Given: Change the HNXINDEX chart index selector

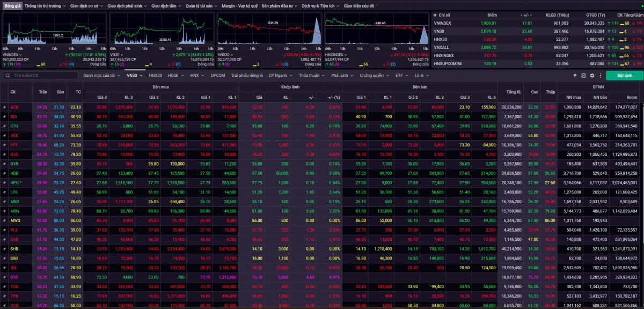Looking at the screenshot, I should click(336, 55).
